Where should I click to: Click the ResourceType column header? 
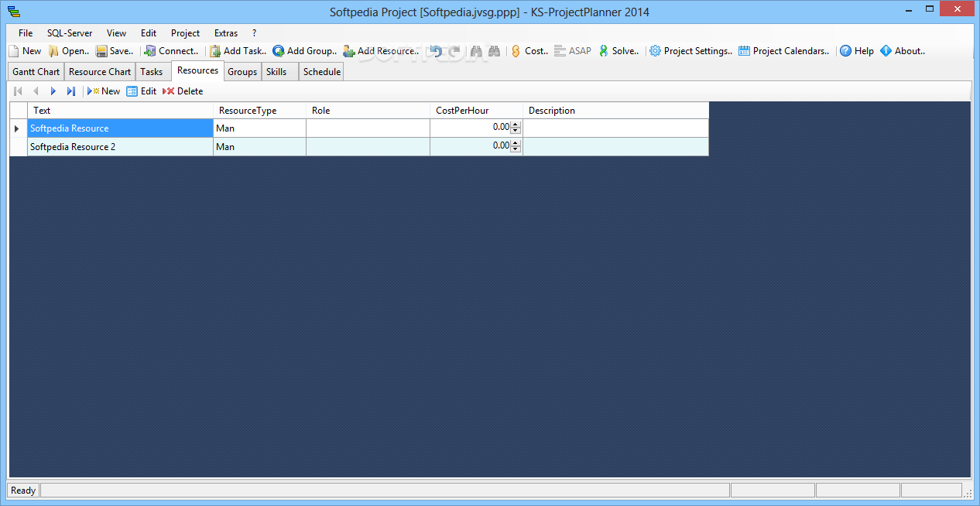coord(259,111)
